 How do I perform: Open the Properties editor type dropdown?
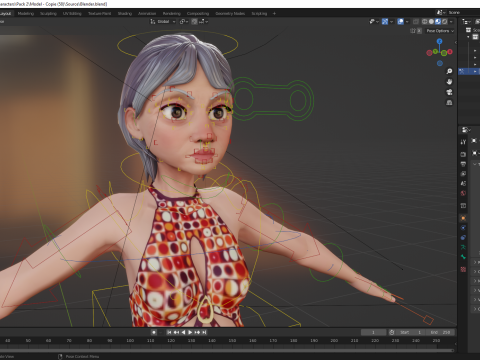pyautogui.click(x=466, y=130)
